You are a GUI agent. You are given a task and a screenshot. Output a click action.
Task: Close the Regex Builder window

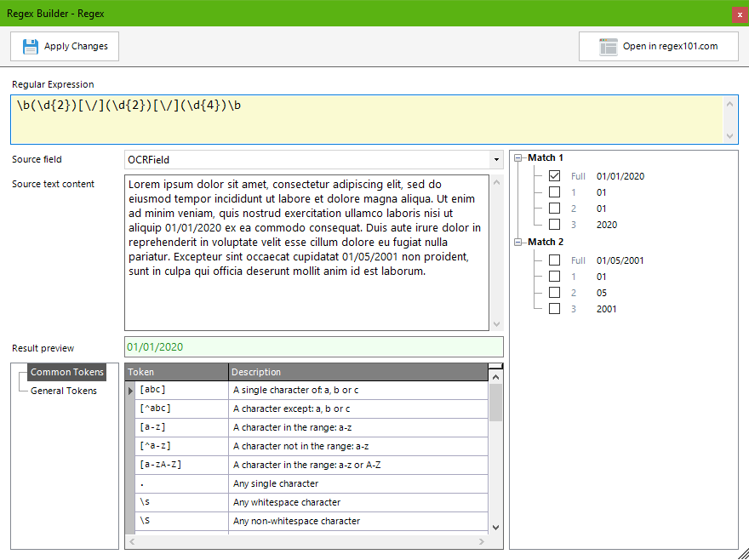(740, 14)
